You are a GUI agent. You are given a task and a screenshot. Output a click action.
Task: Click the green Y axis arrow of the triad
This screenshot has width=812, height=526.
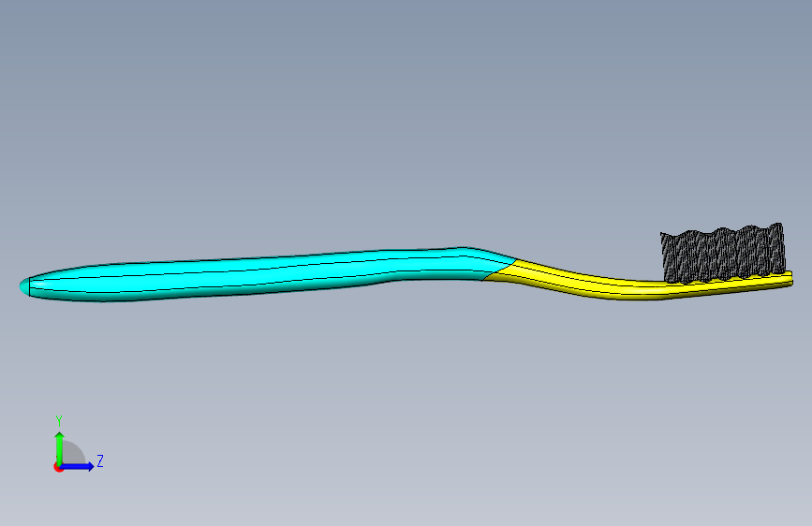coord(59,448)
